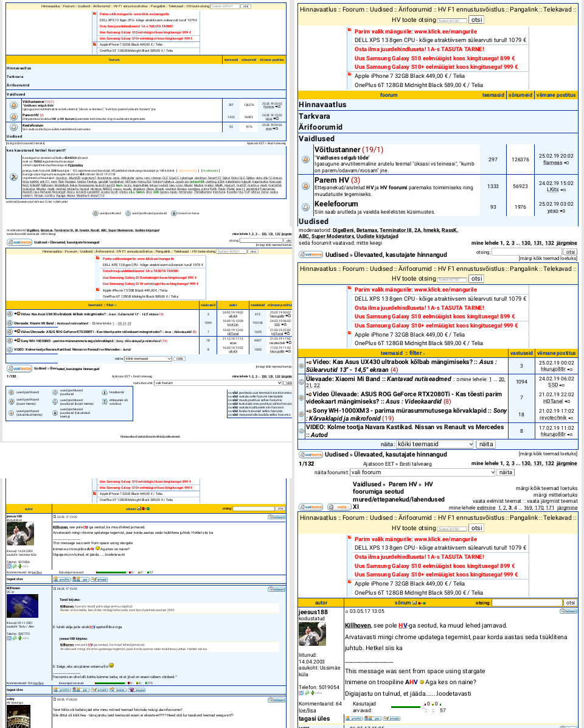Select Parem HV forum icon in enlarged forum index

click(x=305, y=186)
